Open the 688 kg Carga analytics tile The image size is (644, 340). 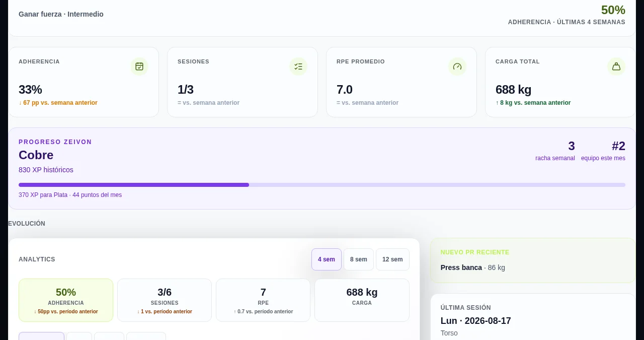point(362,300)
